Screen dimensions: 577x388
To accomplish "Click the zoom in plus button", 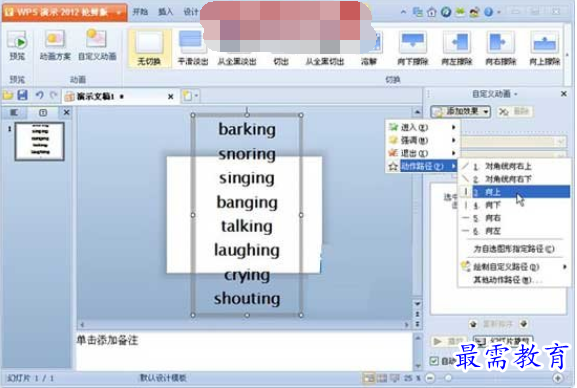I will [x=557, y=378].
